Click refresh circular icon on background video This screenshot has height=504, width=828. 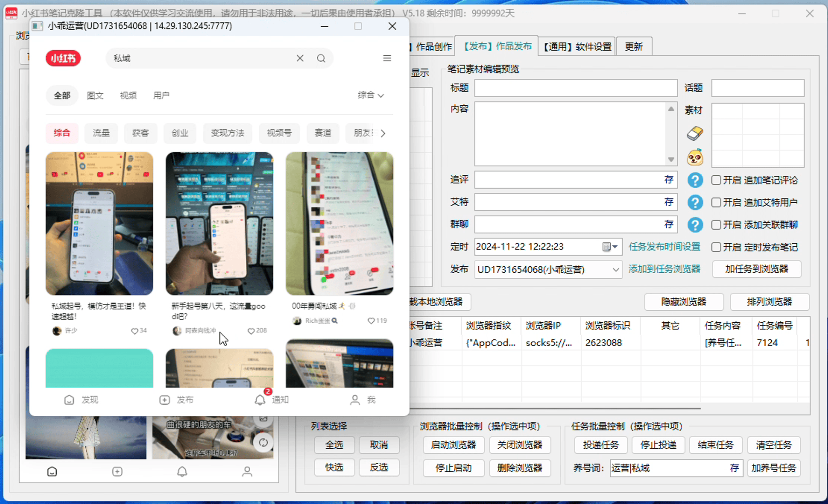coord(263,443)
